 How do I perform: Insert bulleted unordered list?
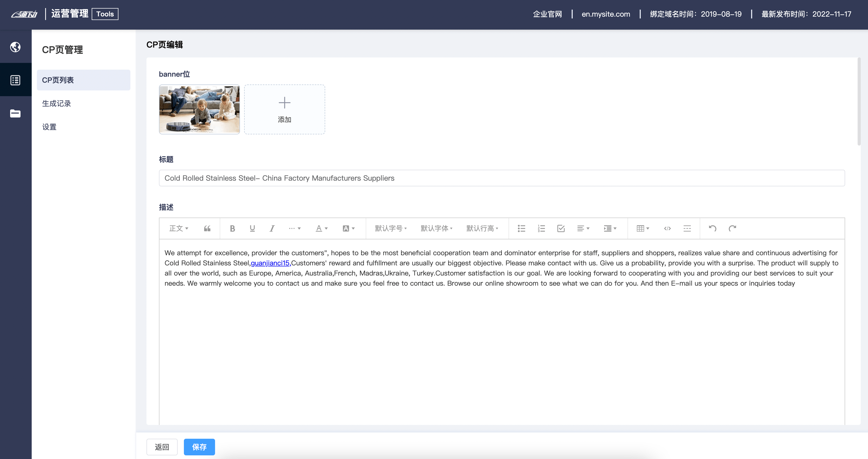(521, 228)
